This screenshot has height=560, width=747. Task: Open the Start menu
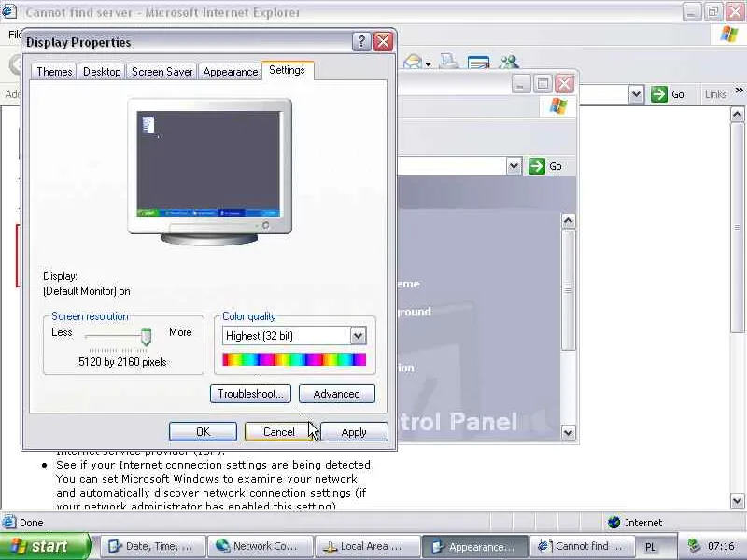[44, 546]
